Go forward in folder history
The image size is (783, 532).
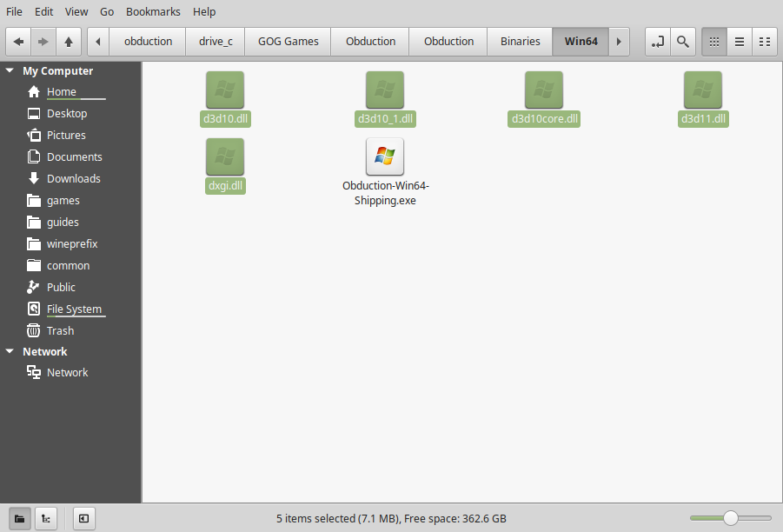pyautogui.click(x=43, y=42)
